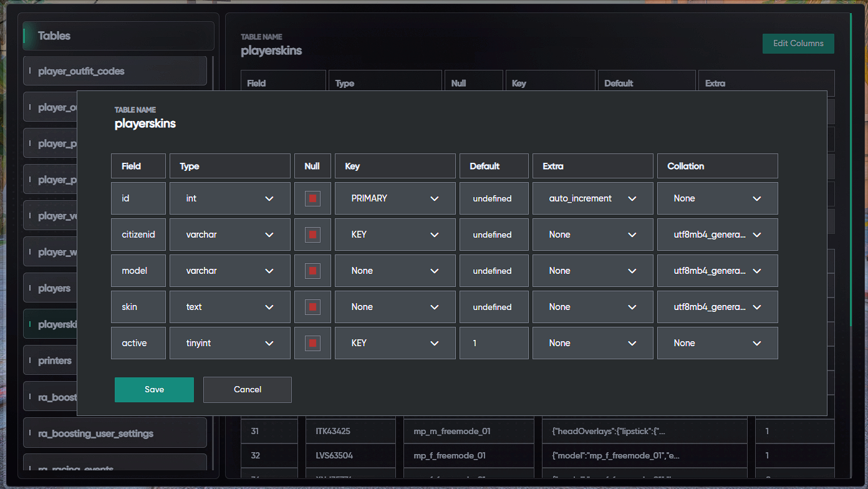This screenshot has height=489, width=868.
Task: Toggle the Null checkbox for citizenid field
Action: click(312, 235)
